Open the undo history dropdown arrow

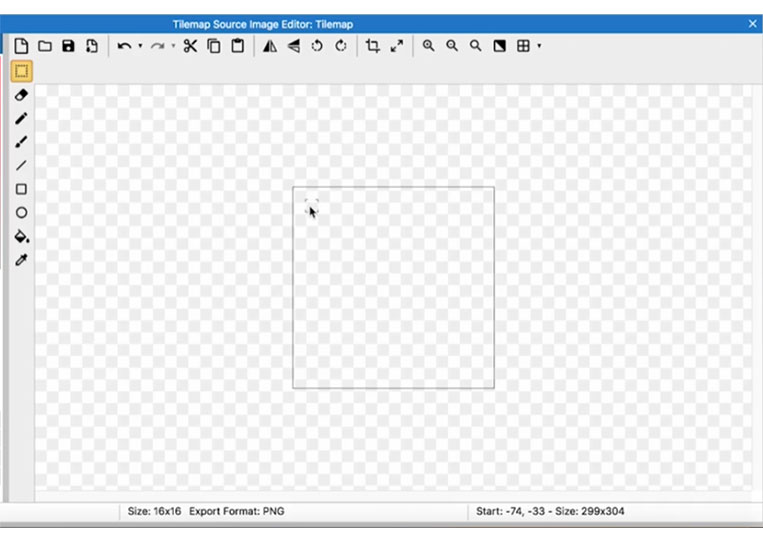[x=140, y=46]
